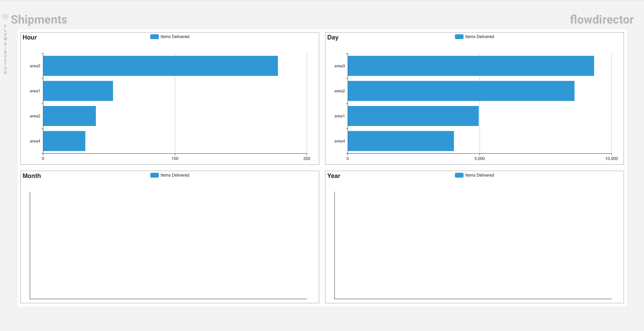Click the Month chart legend color swatch
This screenshot has height=331, width=644.
click(x=154, y=175)
